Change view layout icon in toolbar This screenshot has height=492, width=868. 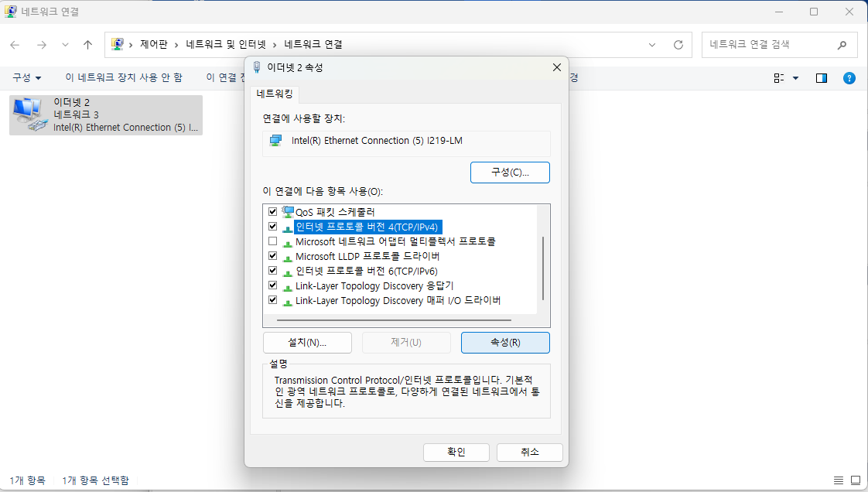pos(779,78)
